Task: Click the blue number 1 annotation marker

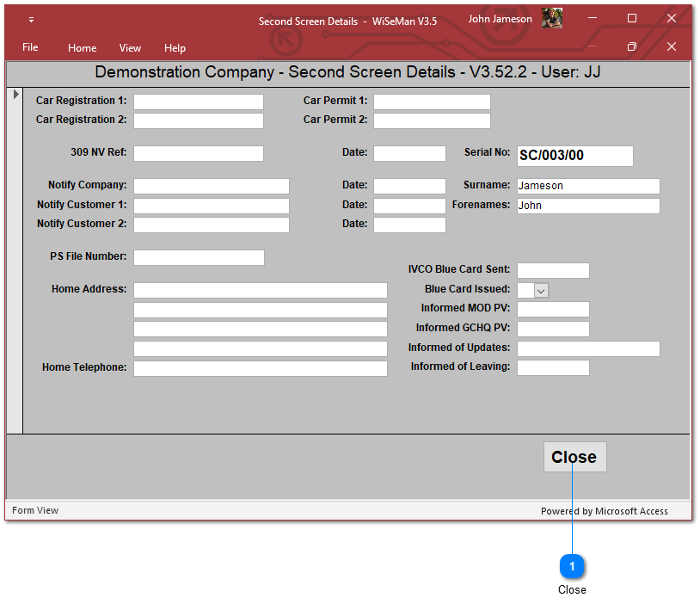Action: (572, 566)
